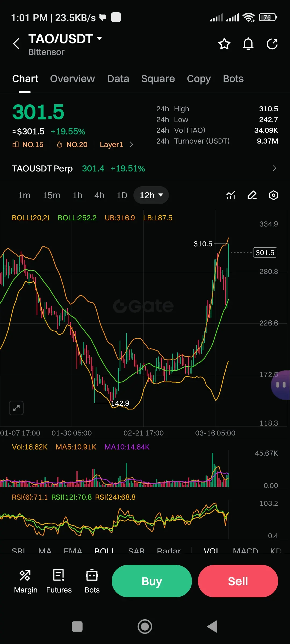Open the Copy tab

point(199,79)
